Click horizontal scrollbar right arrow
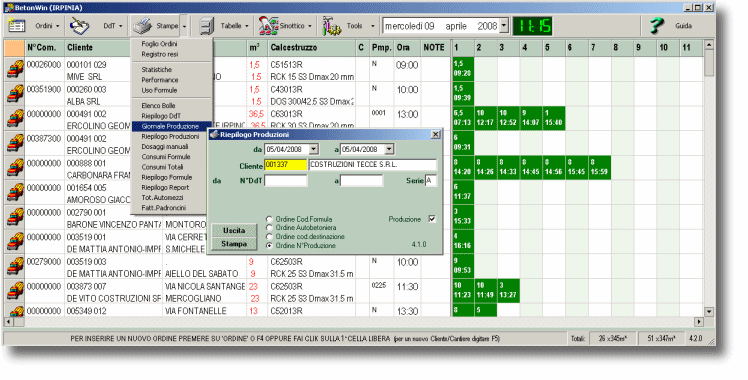 [699, 322]
